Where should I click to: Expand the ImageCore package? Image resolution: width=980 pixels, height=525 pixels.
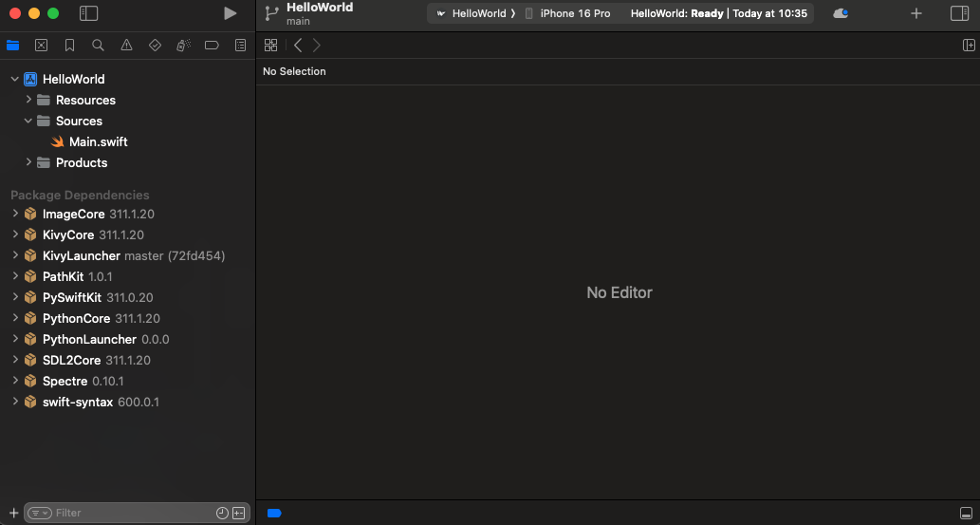point(15,214)
